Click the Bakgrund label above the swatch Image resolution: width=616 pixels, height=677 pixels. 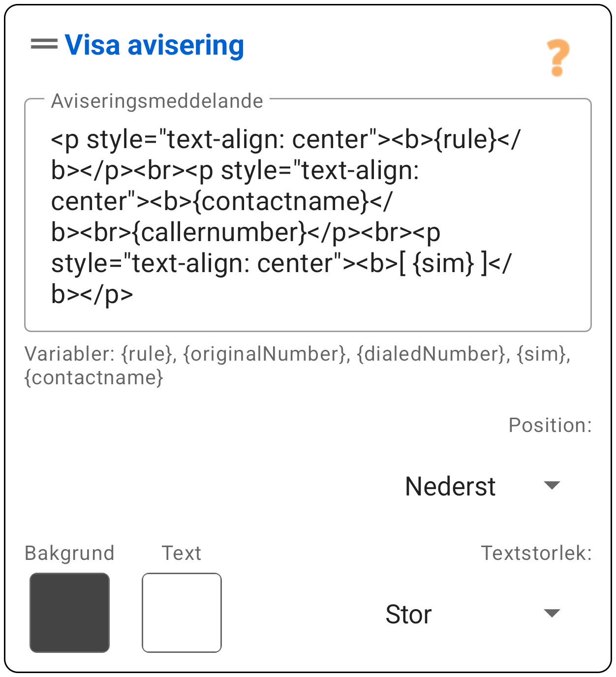pos(70,553)
